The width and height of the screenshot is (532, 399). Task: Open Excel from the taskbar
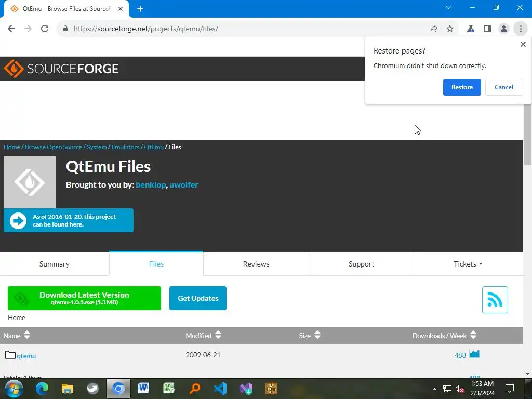tap(169, 389)
